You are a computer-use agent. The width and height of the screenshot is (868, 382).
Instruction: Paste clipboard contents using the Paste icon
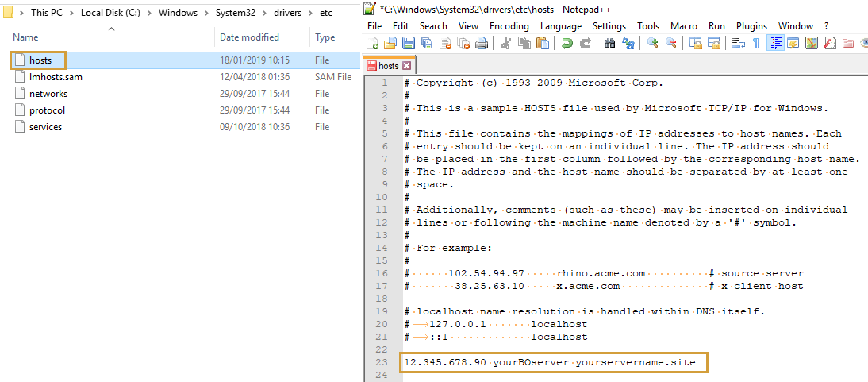point(542,44)
